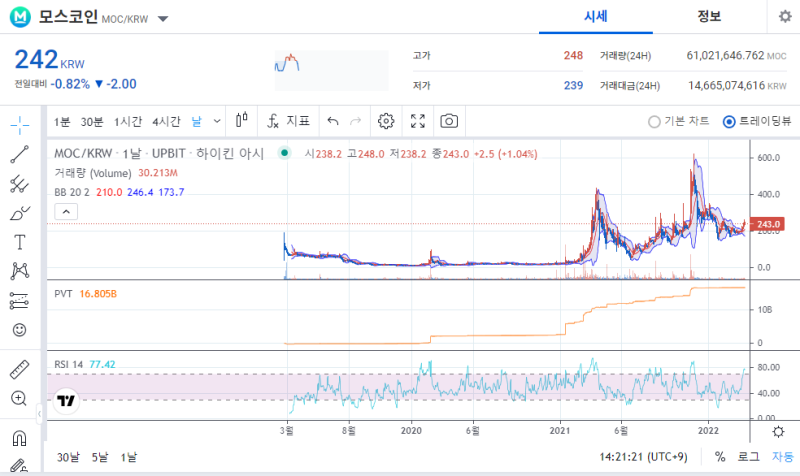Select the forecast position tool
The height and width of the screenshot is (476, 800).
19,301
